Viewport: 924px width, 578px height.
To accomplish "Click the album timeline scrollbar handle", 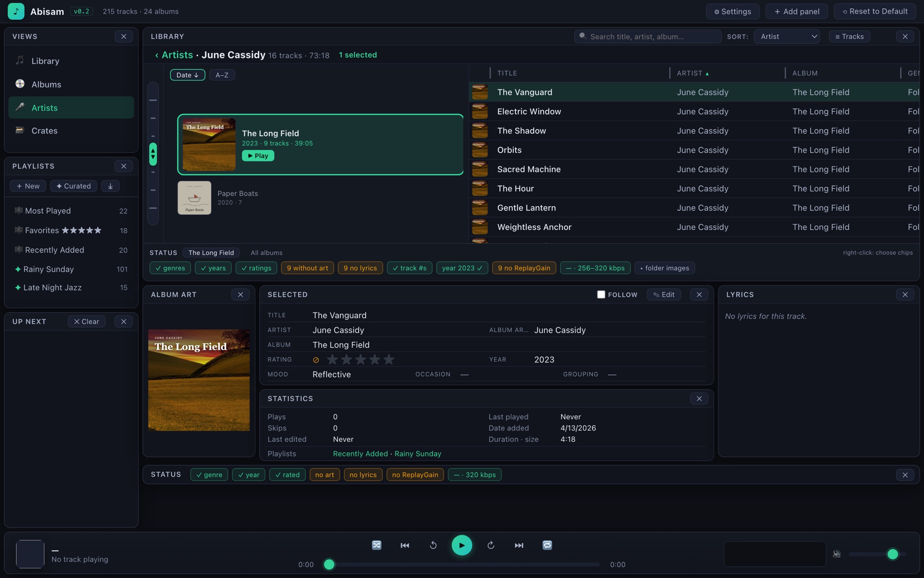I will click(153, 154).
